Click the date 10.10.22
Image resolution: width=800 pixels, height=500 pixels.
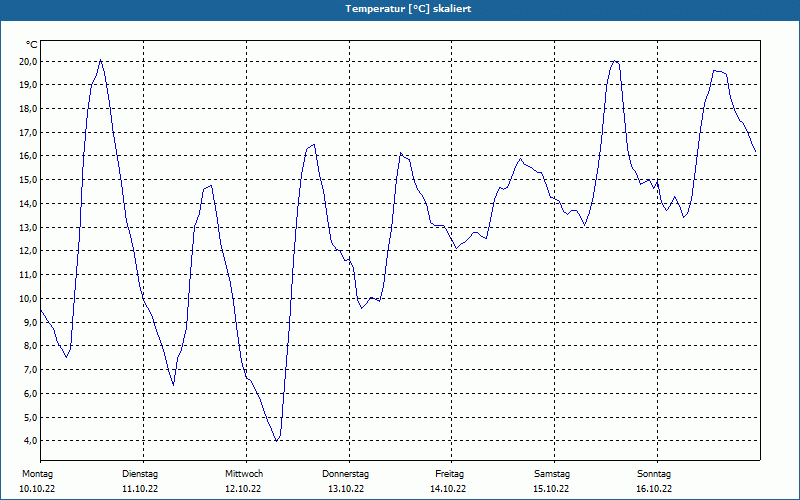(37, 489)
